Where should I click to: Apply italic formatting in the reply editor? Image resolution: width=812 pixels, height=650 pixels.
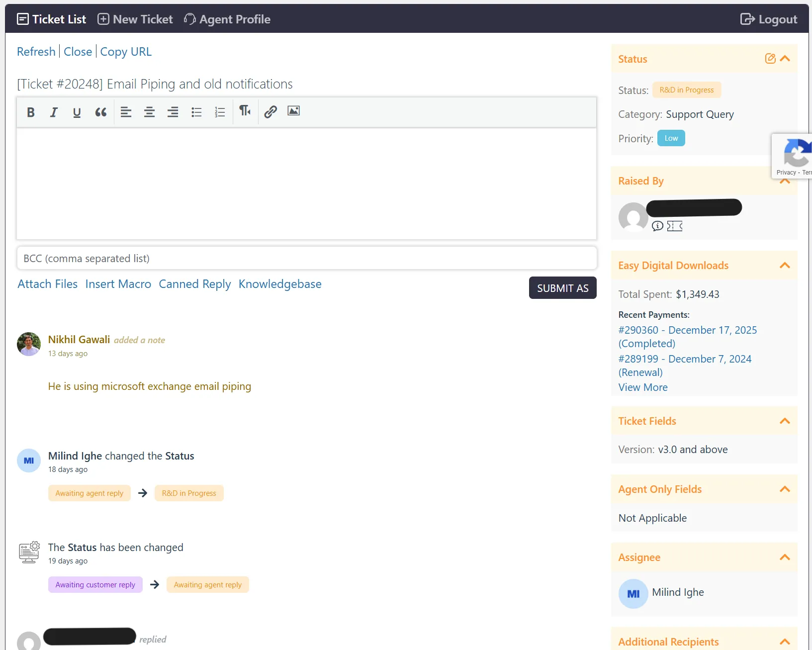54,112
